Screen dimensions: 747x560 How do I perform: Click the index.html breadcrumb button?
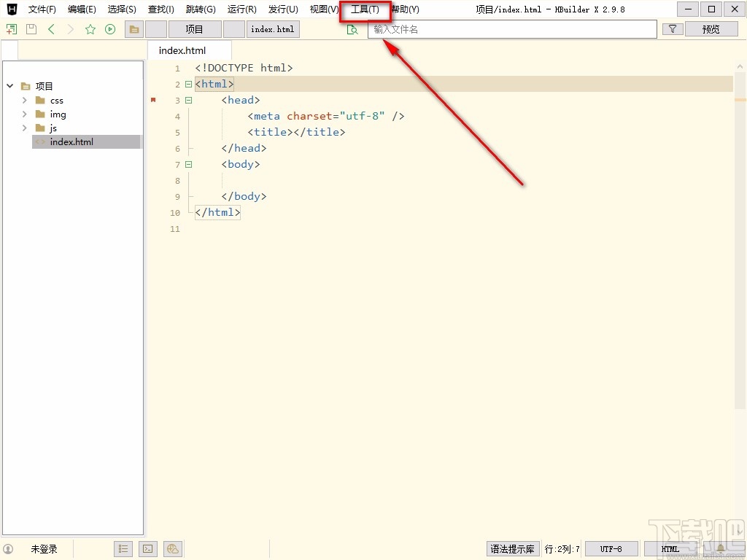click(x=273, y=29)
